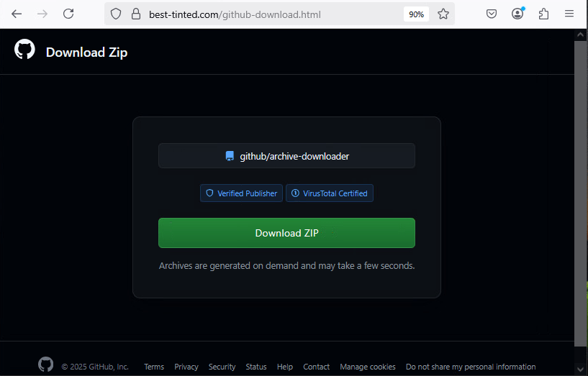Bookmark this page with the star icon
The image size is (588, 376).
(x=443, y=14)
